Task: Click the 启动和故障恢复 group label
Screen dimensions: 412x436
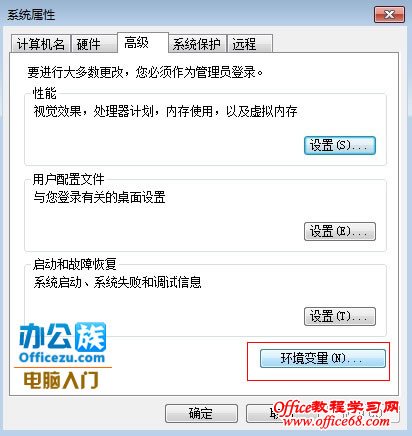Action: point(74,264)
